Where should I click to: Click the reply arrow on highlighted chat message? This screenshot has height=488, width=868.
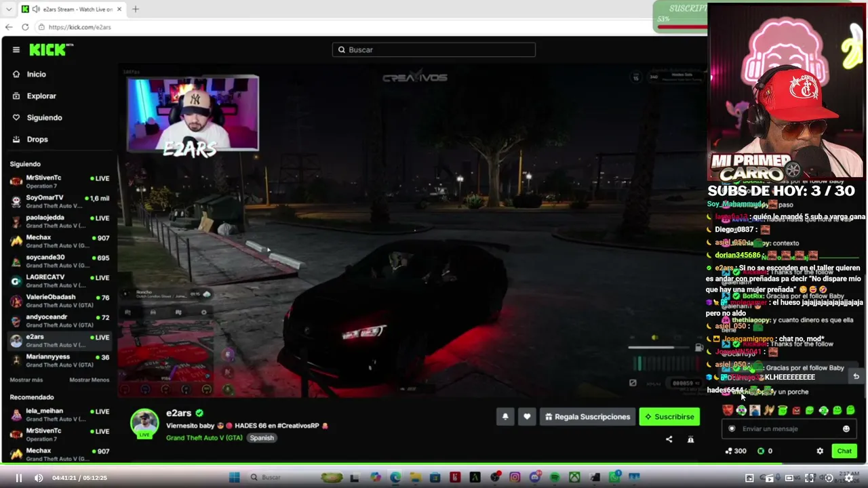point(856,377)
